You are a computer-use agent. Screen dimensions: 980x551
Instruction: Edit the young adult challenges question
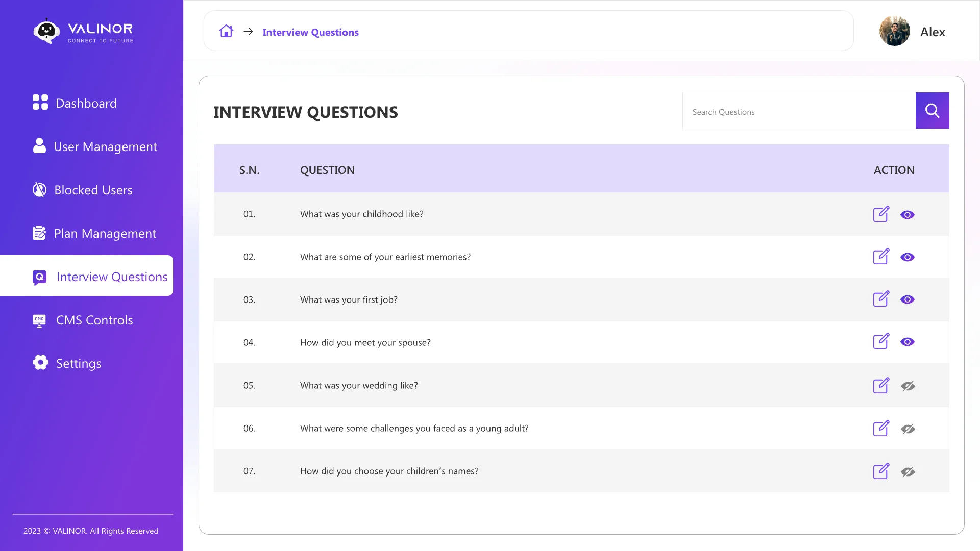click(x=881, y=429)
